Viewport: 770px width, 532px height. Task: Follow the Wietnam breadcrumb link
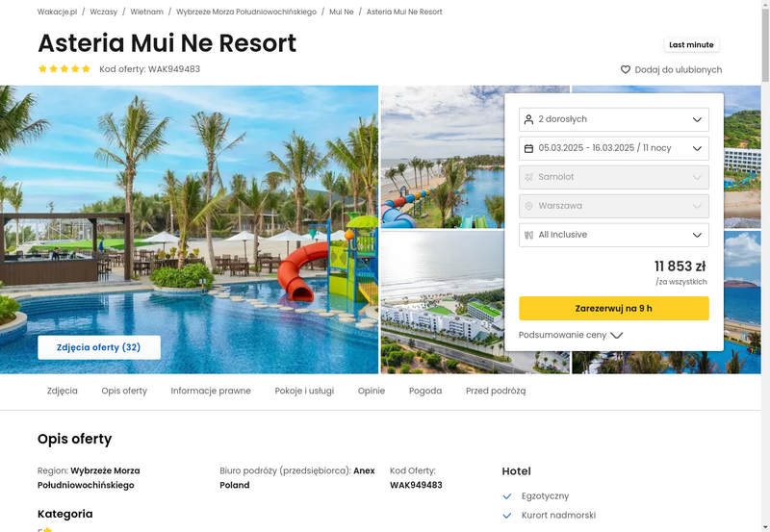[x=147, y=12]
